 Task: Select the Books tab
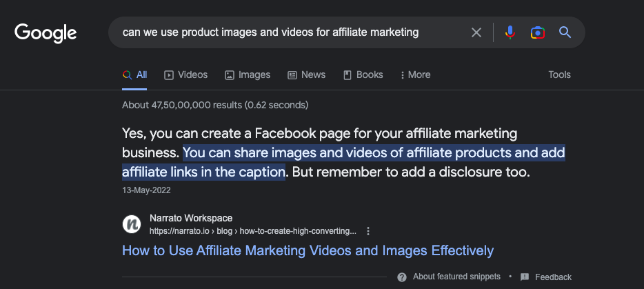(363, 74)
